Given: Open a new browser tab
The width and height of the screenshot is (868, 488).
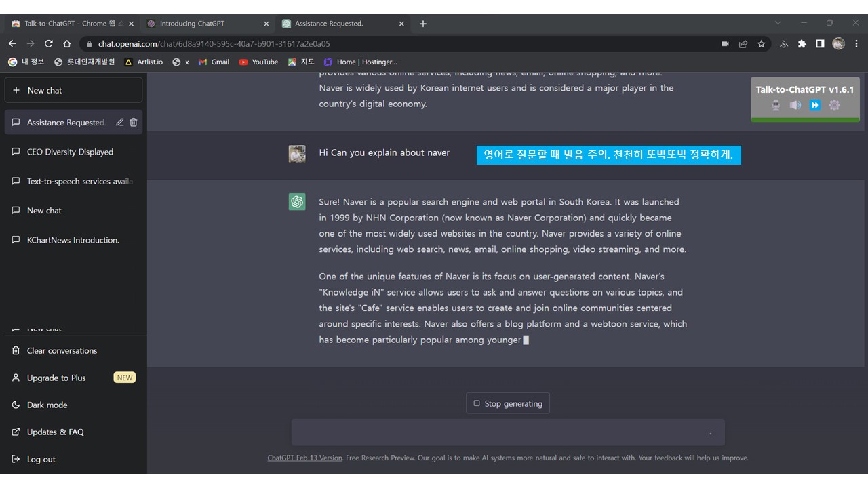Looking at the screenshot, I should [x=423, y=24].
